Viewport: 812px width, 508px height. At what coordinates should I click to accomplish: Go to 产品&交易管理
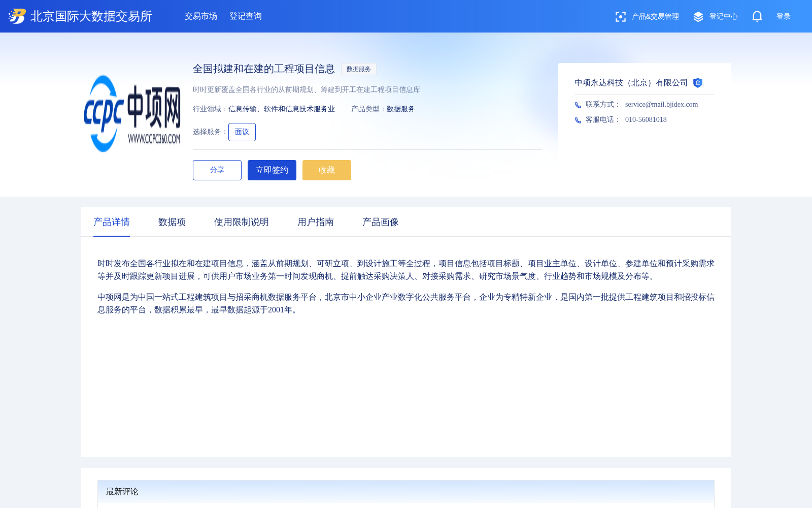coord(655,17)
